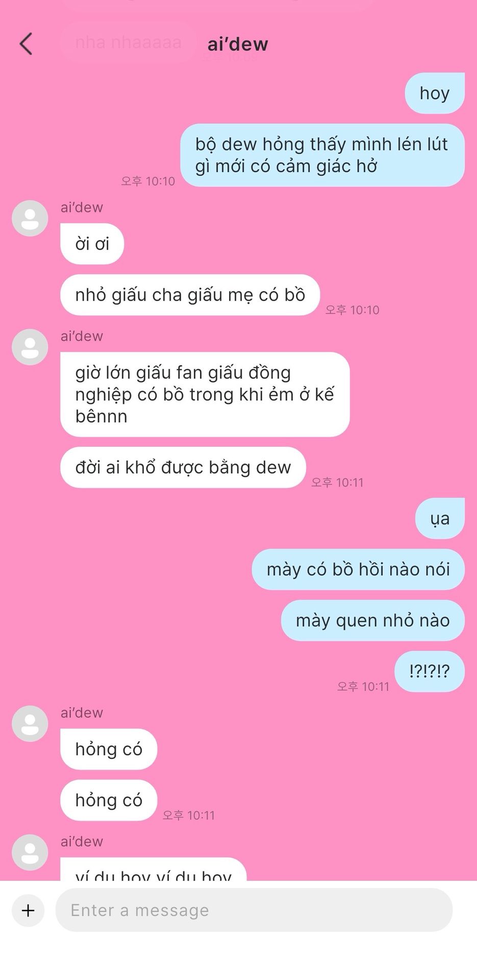Screen dimensions: 477x980
Task: Select the "ụa" message bubble
Action: point(440,518)
